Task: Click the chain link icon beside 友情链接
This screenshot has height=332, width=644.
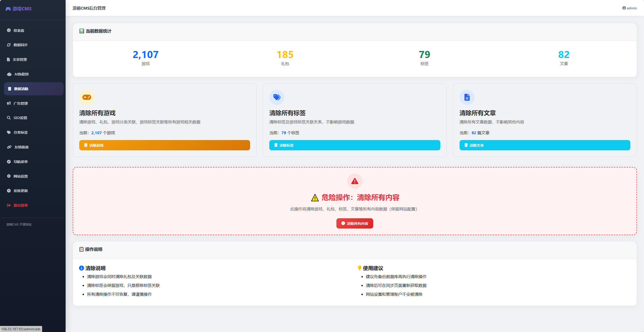Action: (x=9, y=147)
